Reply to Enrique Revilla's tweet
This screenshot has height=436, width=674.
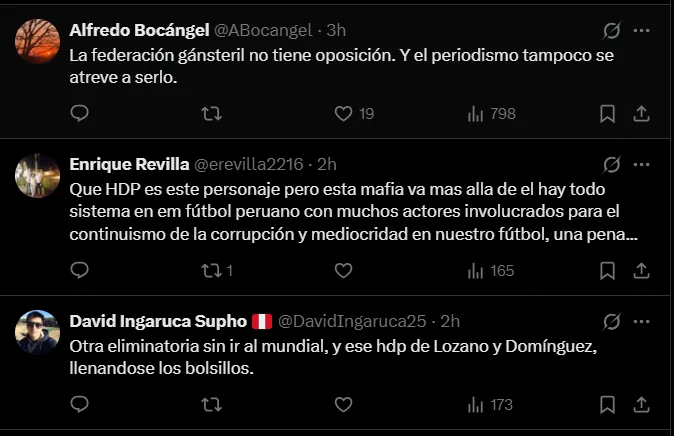click(80, 270)
